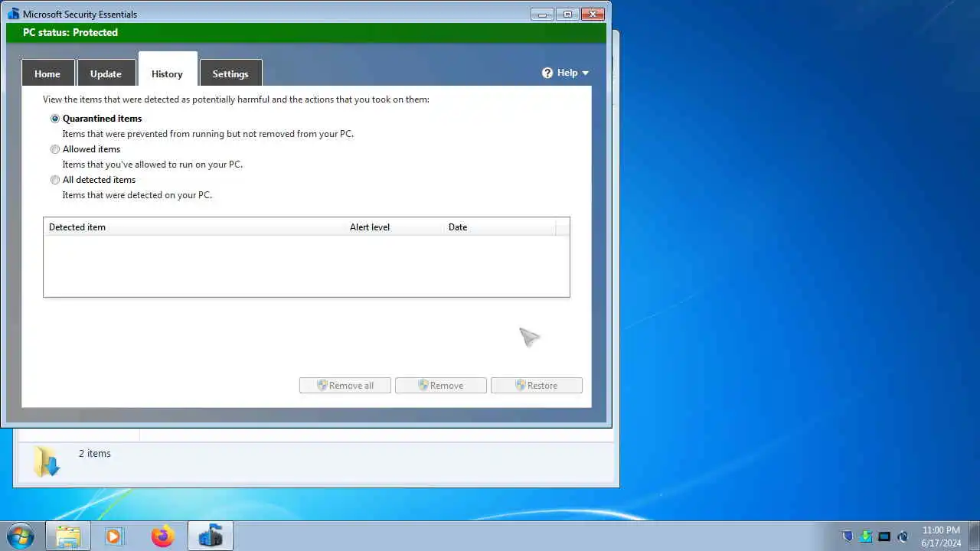Open the Windows Start menu orb

(x=21, y=536)
